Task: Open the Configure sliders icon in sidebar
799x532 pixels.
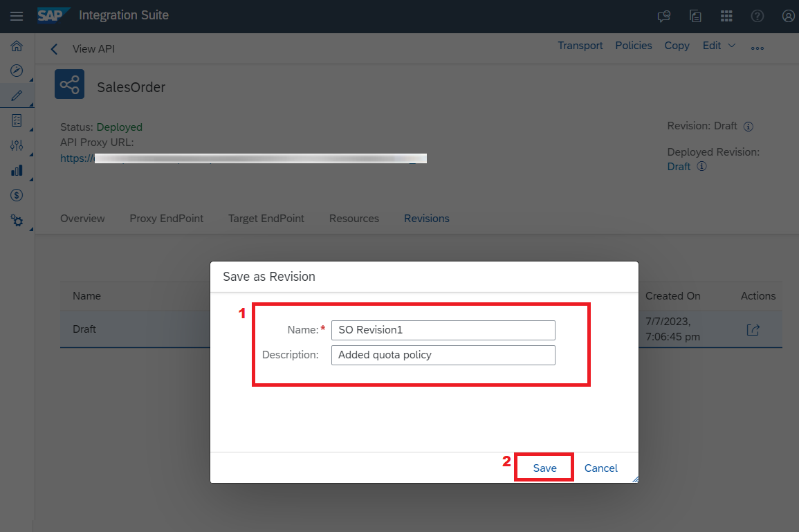Action: pyautogui.click(x=17, y=145)
